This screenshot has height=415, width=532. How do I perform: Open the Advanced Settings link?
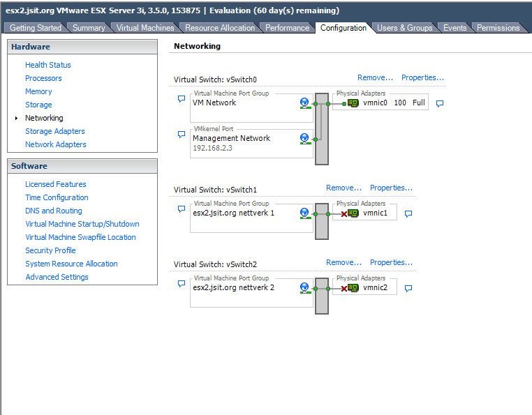coord(57,277)
